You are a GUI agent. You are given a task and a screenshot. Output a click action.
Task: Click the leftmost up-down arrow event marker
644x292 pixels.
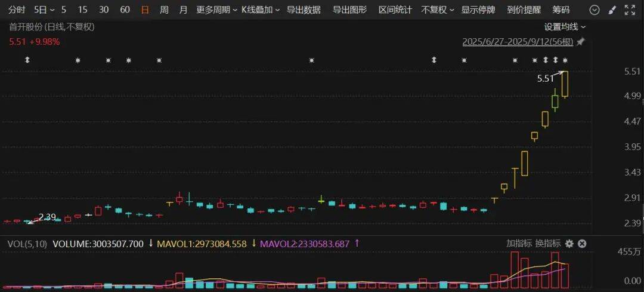coord(27,60)
